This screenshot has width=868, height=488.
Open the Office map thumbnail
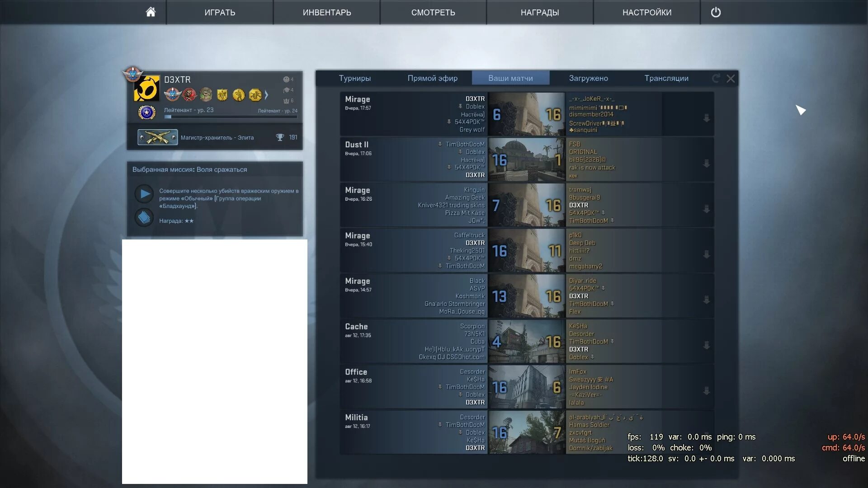click(x=527, y=387)
